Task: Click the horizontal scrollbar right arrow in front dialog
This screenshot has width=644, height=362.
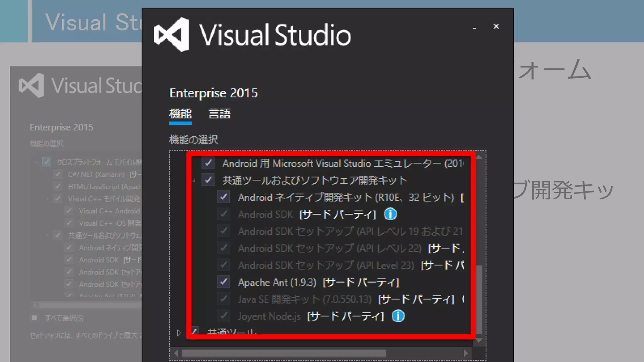Action: (466, 353)
